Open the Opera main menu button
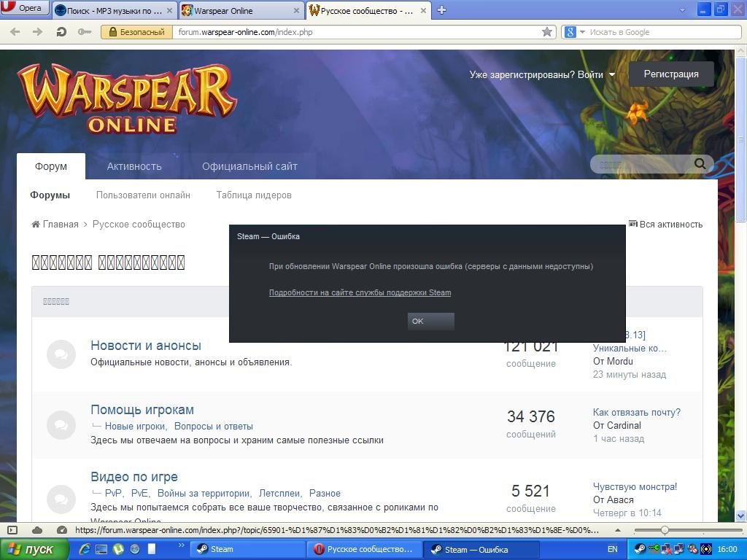This screenshot has width=747, height=560. pyautogui.click(x=25, y=8)
